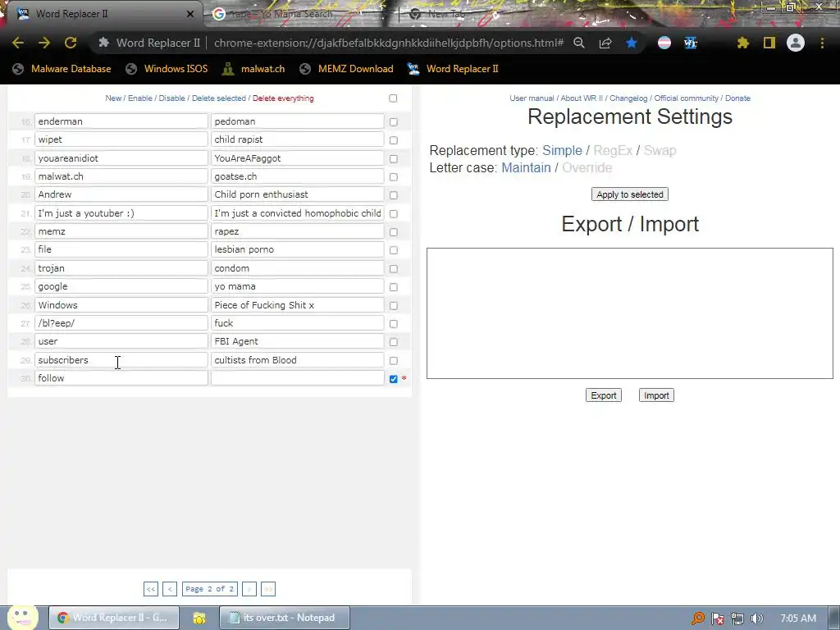Open the malwat.ch bookmark
The width and height of the screenshot is (840, 630).
coord(253,69)
